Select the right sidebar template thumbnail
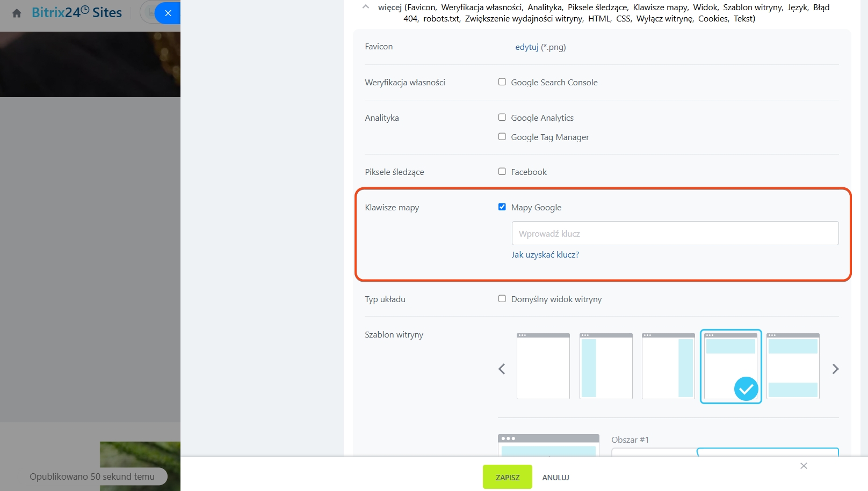Screen dimensions: 868x491 [668, 367]
